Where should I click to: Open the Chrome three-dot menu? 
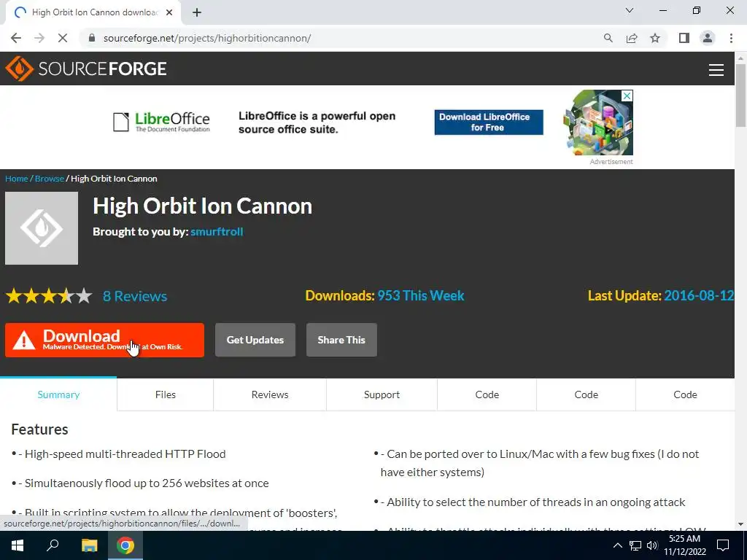(x=731, y=38)
